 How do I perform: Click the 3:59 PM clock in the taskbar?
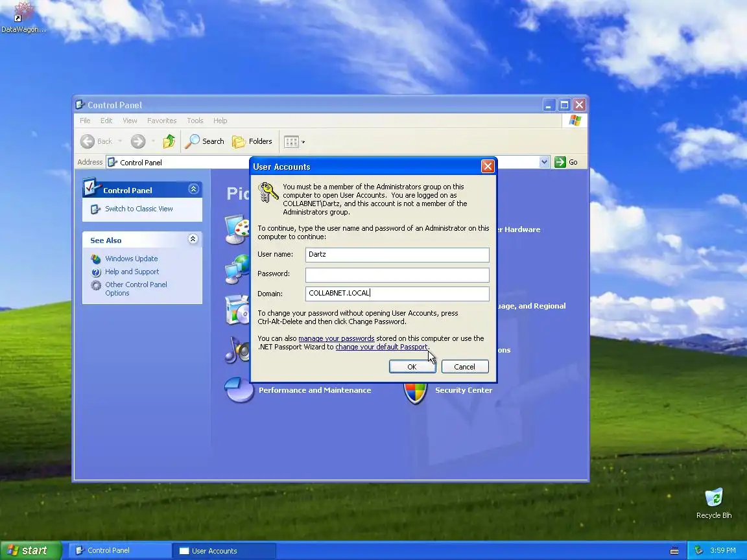723,550
